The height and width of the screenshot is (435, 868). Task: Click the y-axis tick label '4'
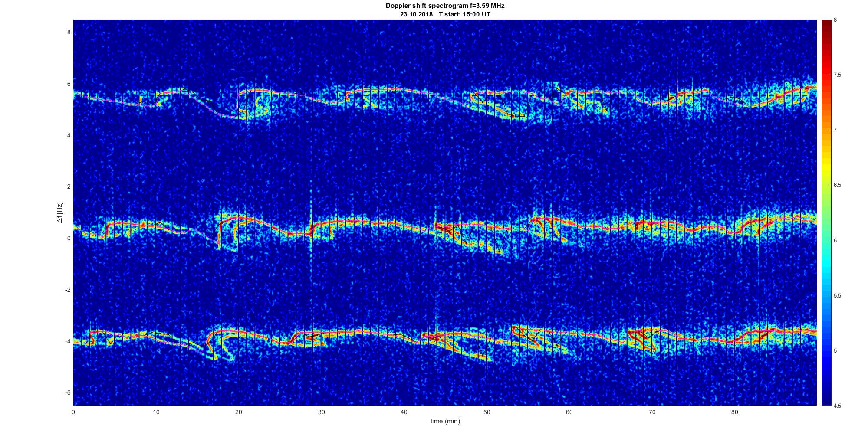coord(69,135)
